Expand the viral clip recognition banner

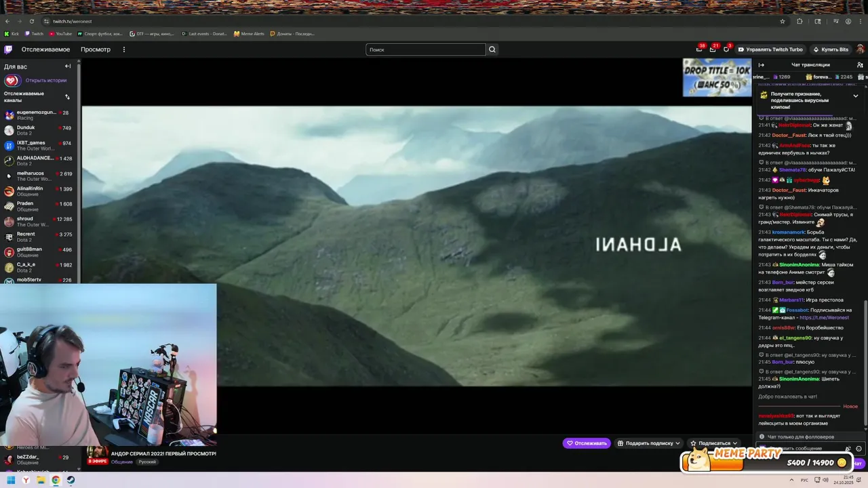click(855, 96)
